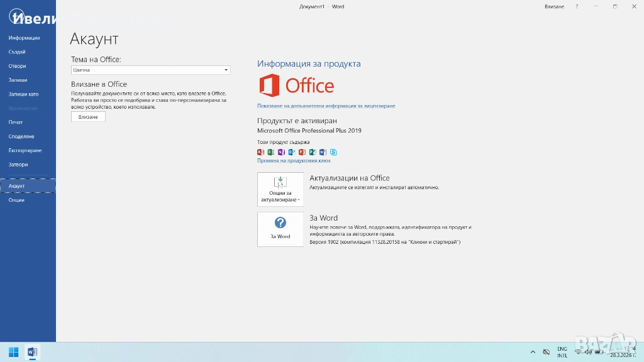The height and width of the screenshot is (362, 644).
Task: Click the Access icon in product list
Action: [x=260, y=152]
